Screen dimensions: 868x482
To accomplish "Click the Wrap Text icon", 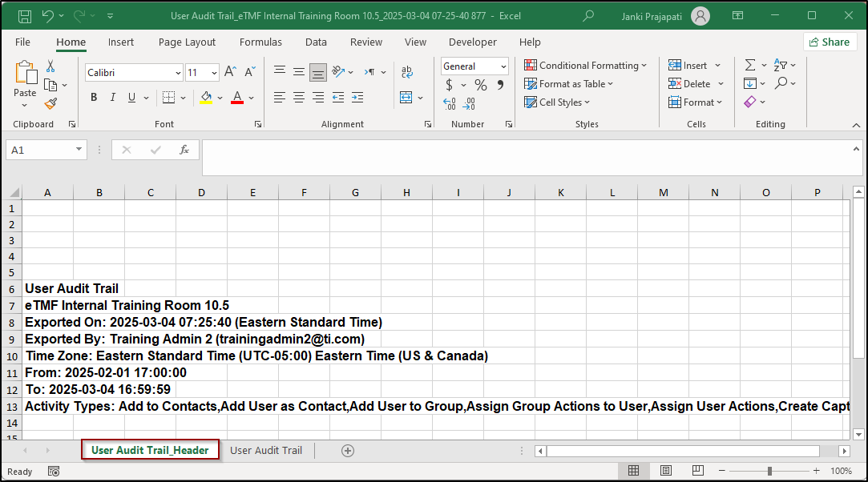I will (x=407, y=72).
